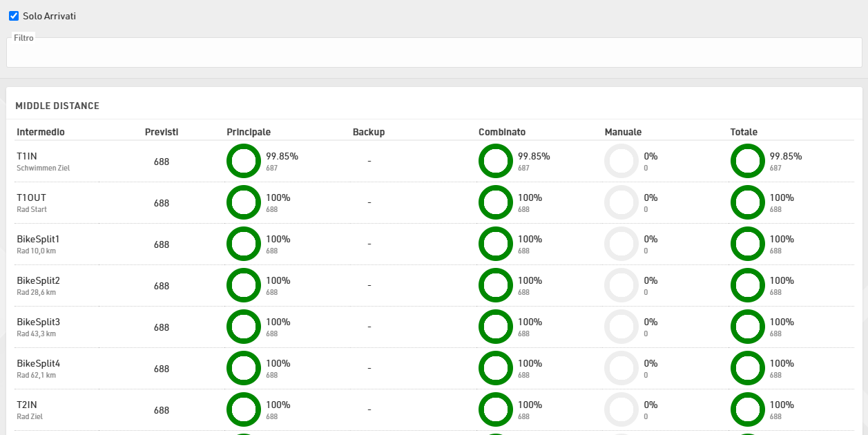This screenshot has width=868, height=435.
Task: Select the Intermedio column header
Action: (41, 132)
